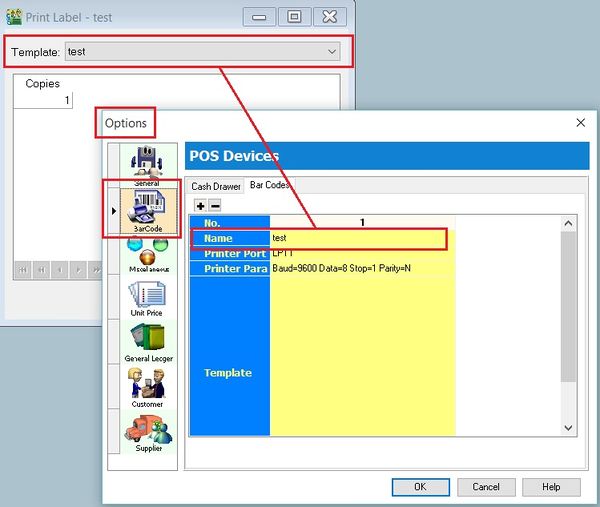Expand the Template dropdown list

[x=333, y=51]
